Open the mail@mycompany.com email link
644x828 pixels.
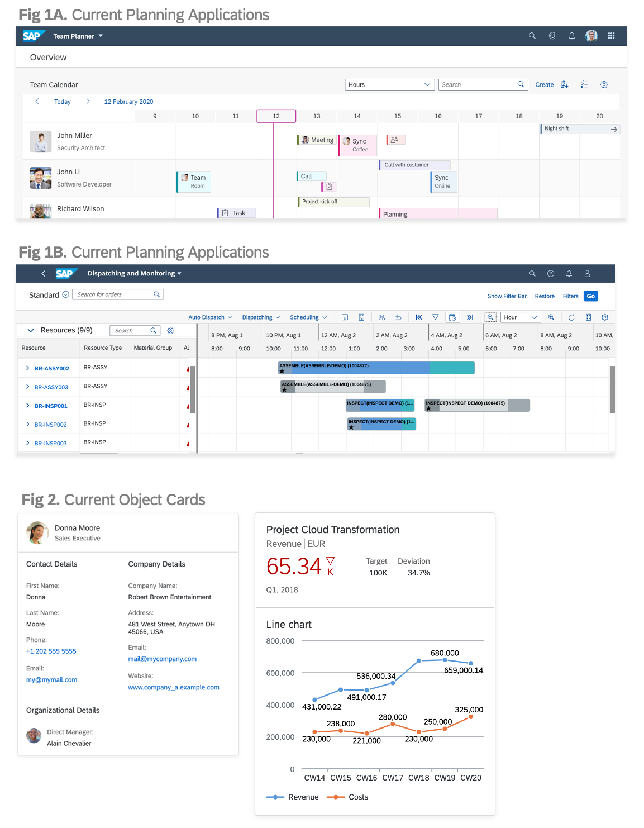(163, 659)
